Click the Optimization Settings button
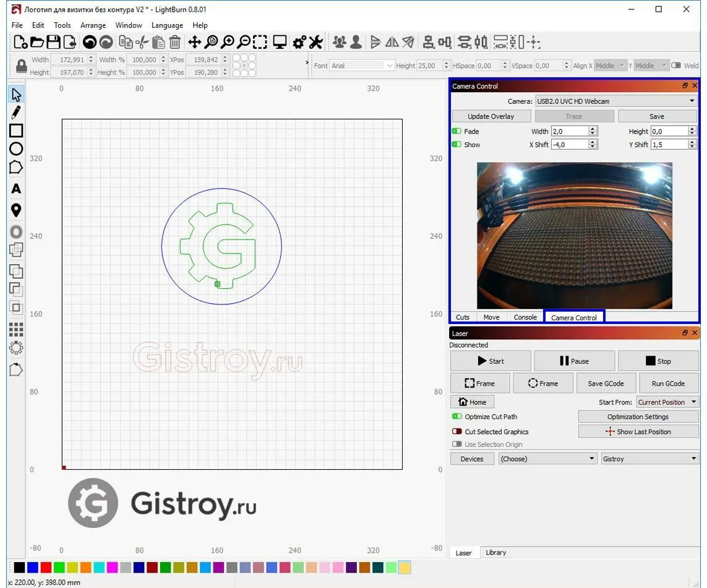 click(638, 417)
